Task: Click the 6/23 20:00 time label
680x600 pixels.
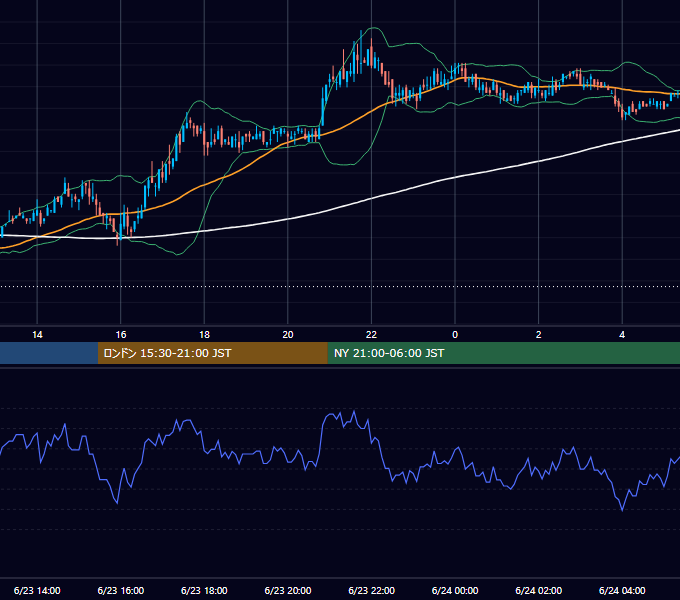Action: (288, 590)
